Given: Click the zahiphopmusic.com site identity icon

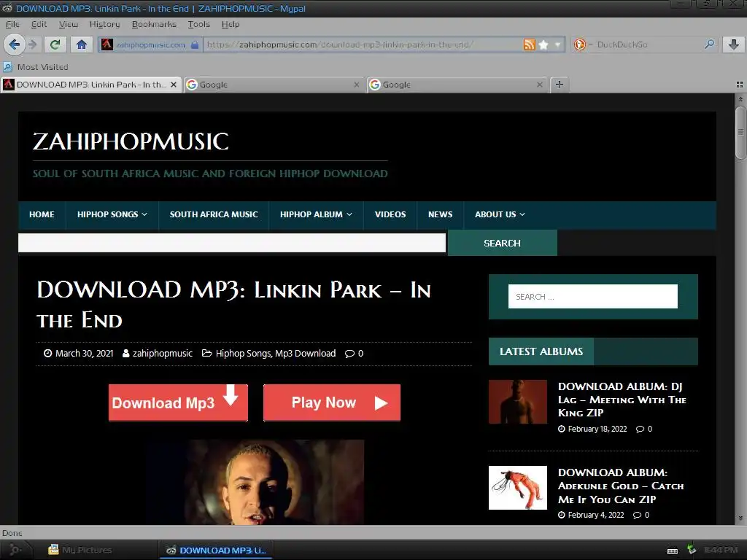Looking at the screenshot, I should tap(108, 44).
